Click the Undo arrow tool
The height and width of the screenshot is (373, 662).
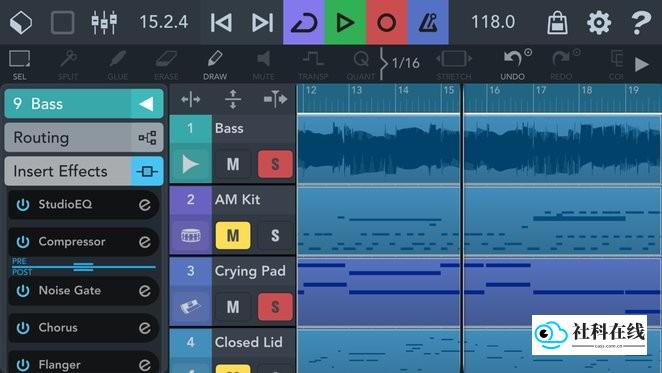click(x=514, y=64)
